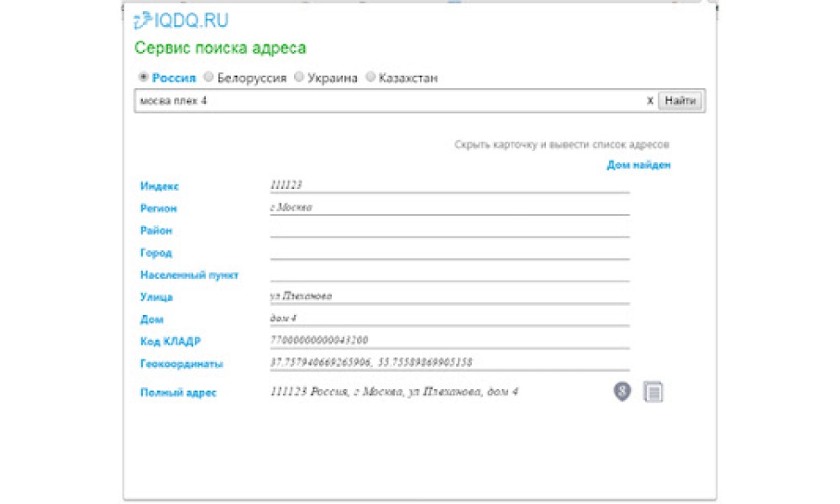Click the Регион field showing г Москва
Viewport: 840px width, 504px height.
pos(449,207)
